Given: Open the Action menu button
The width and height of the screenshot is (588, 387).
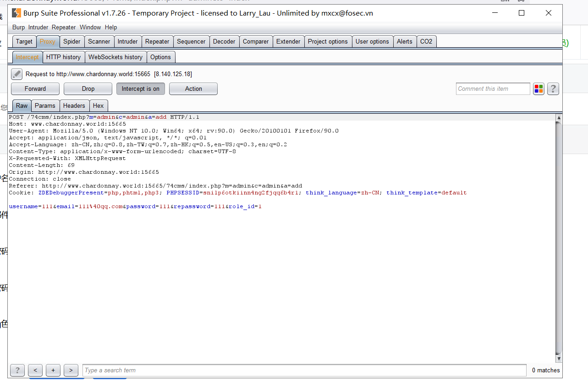Looking at the screenshot, I should [193, 89].
